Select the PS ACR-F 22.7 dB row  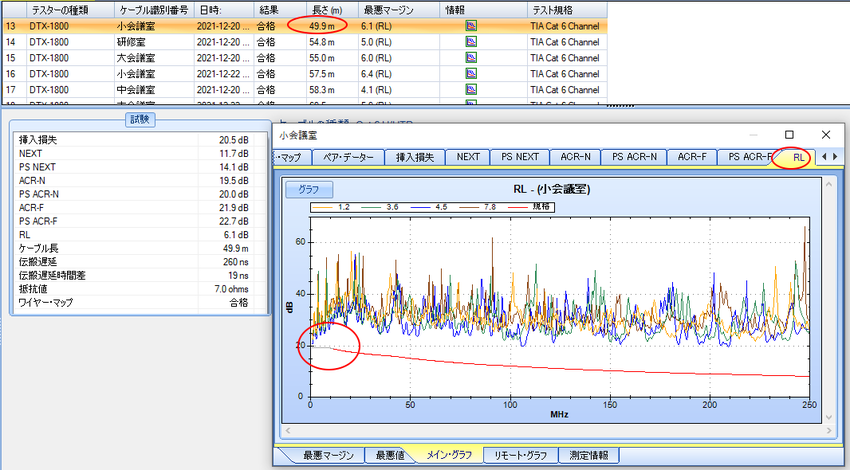coord(140,221)
